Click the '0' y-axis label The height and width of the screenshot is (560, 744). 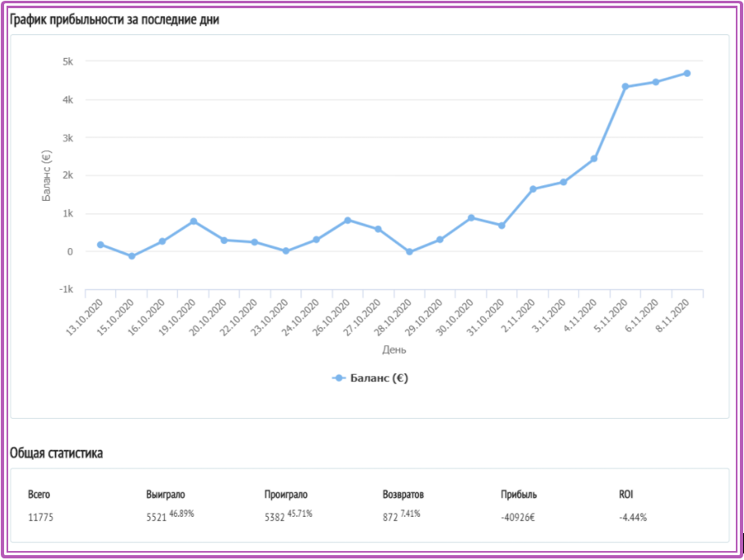coord(70,251)
